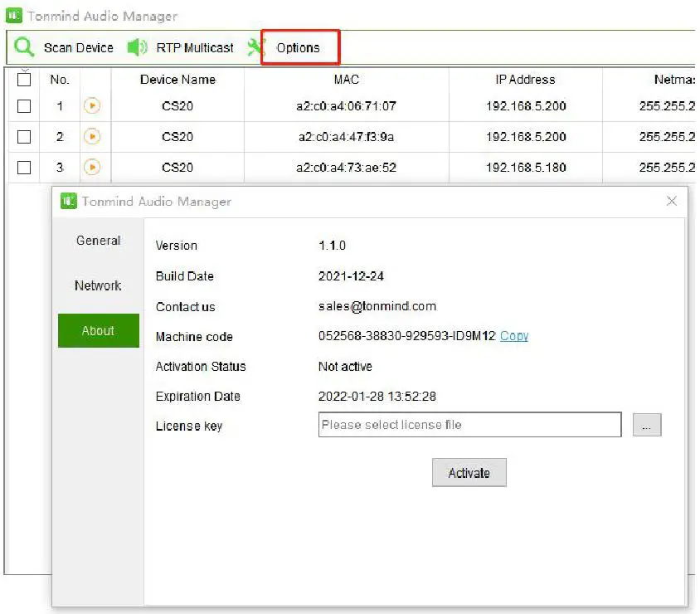700x614 pixels.
Task: Click expiration date 2022-01-28 13:52:28
Action: click(x=377, y=397)
